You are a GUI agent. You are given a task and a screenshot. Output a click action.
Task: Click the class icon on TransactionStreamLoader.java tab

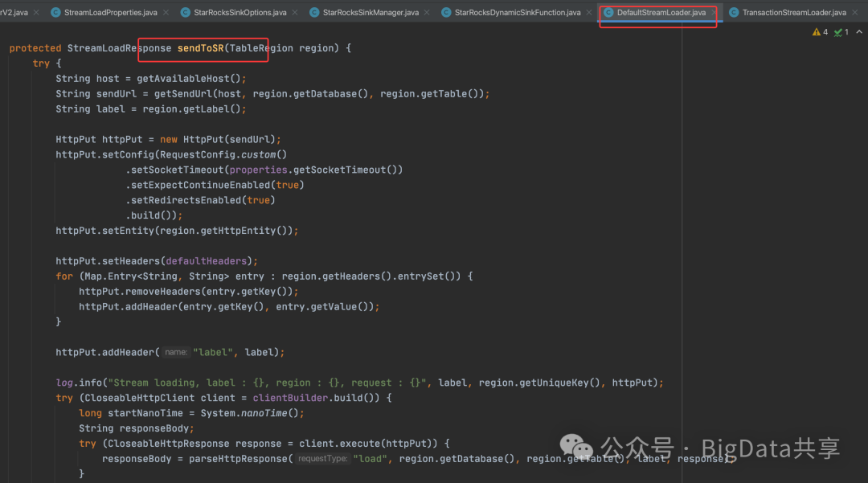click(x=734, y=12)
